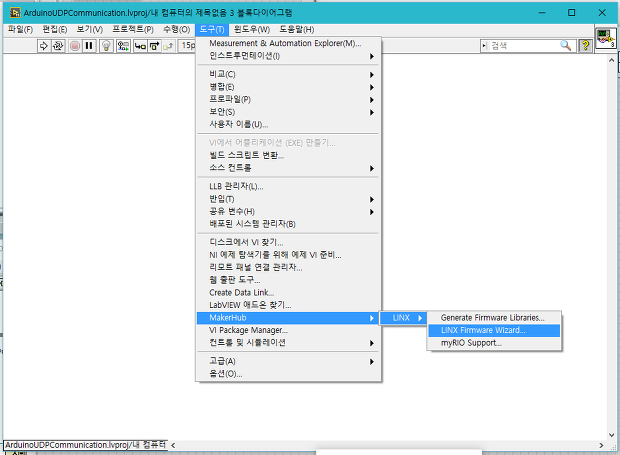620x455 pixels.
Task: Select Create Data Link... entry
Action: tap(289, 293)
